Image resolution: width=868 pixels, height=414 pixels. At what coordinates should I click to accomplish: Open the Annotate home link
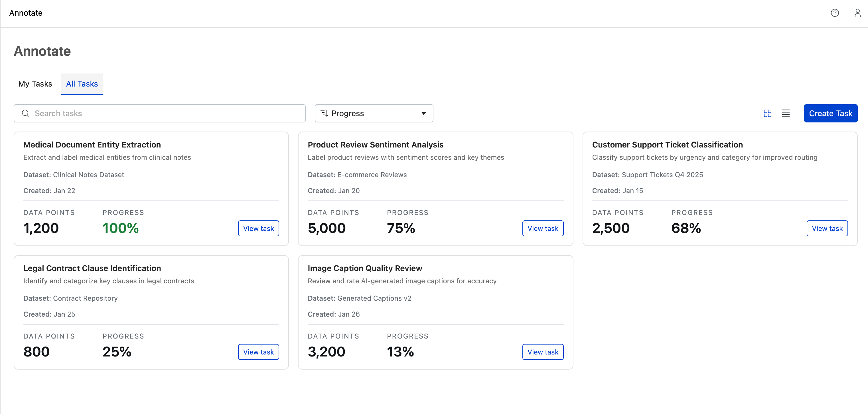click(26, 13)
